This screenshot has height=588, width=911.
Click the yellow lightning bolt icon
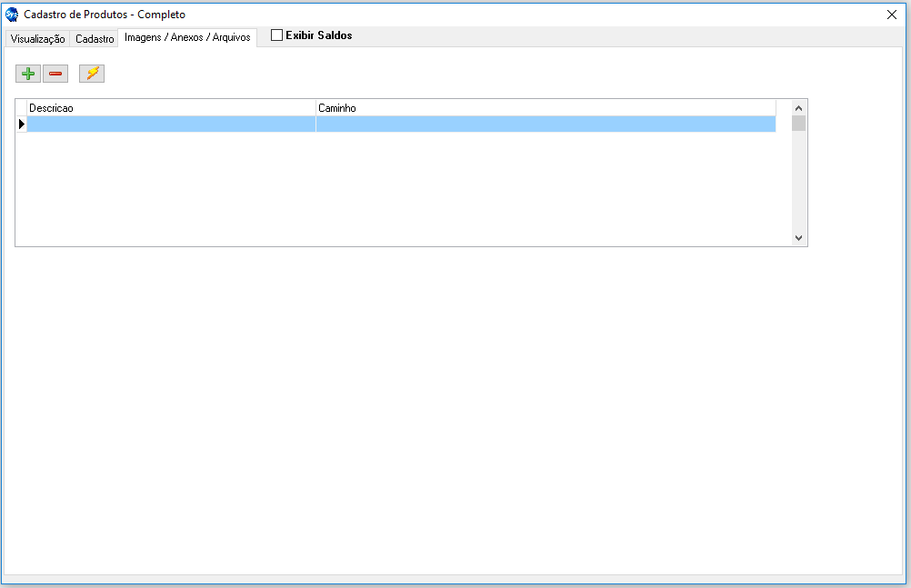pos(92,74)
